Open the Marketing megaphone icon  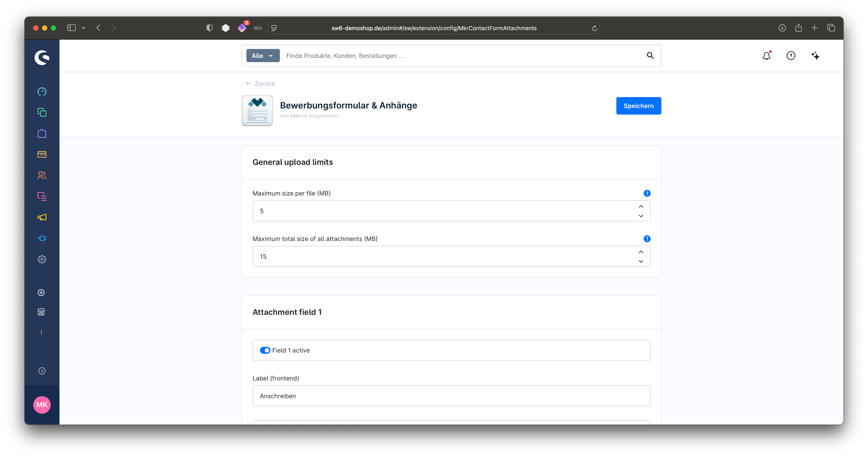tap(42, 217)
